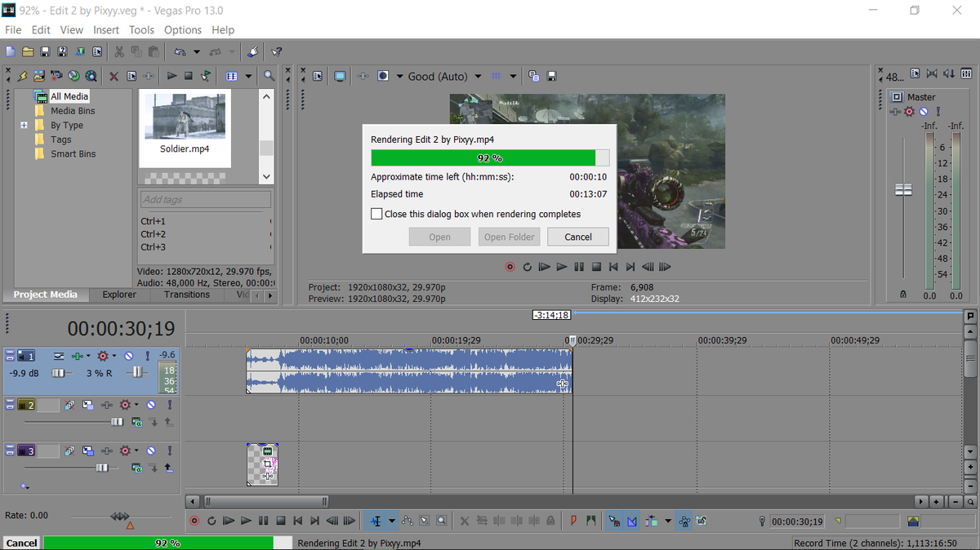This screenshot has width=980, height=550.
Task: Click the save snapshot to file icon
Action: click(551, 76)
